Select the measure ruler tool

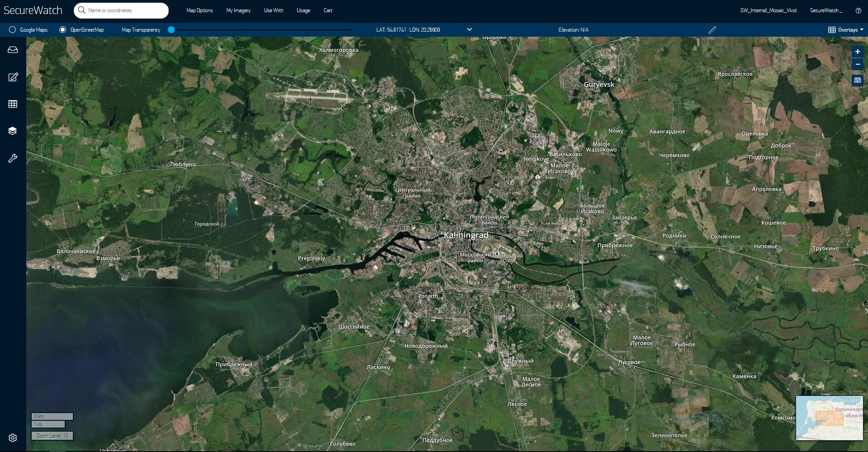pyautogui.click(x=712, y=30)
